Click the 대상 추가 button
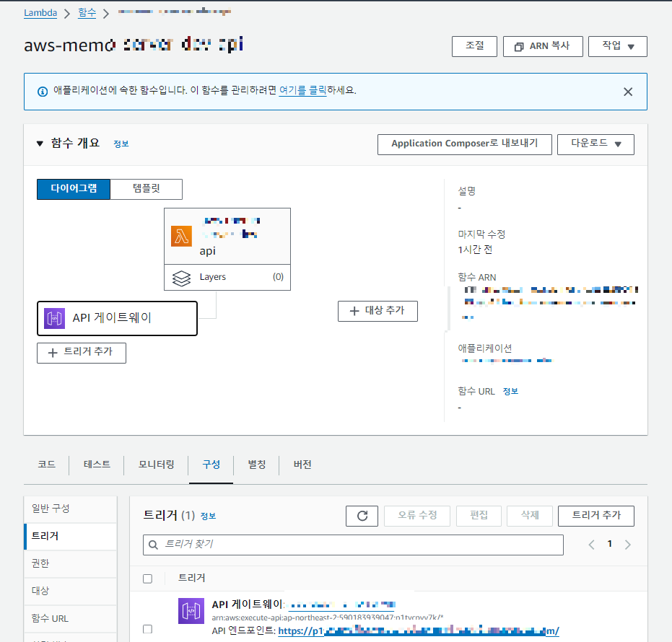Viewport: 672px width, 642px height. tap(378, 311)
